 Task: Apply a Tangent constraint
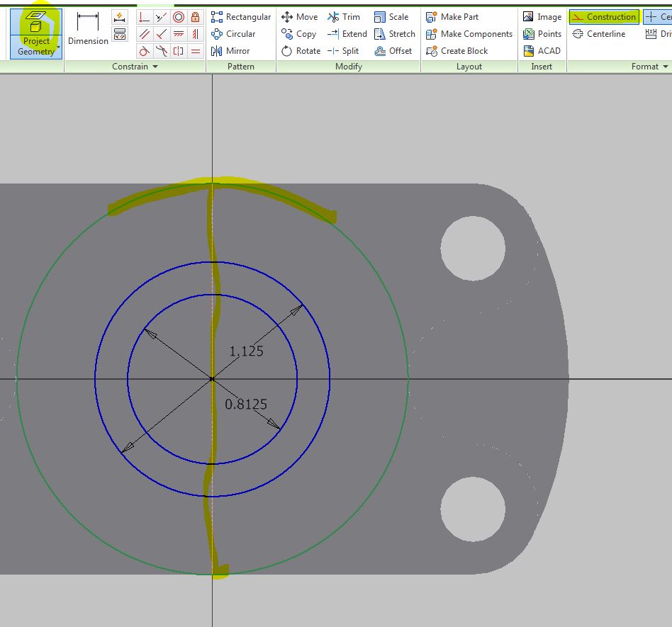143,51
